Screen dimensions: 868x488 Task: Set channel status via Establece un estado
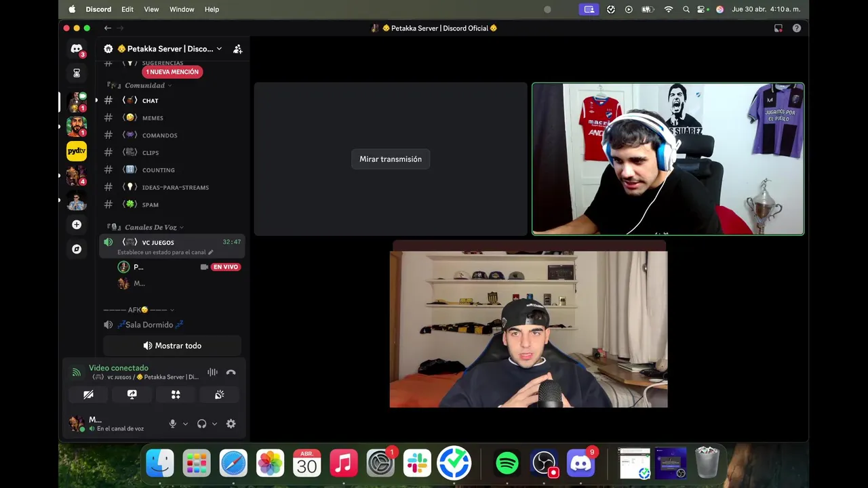(x=165, y=252)
